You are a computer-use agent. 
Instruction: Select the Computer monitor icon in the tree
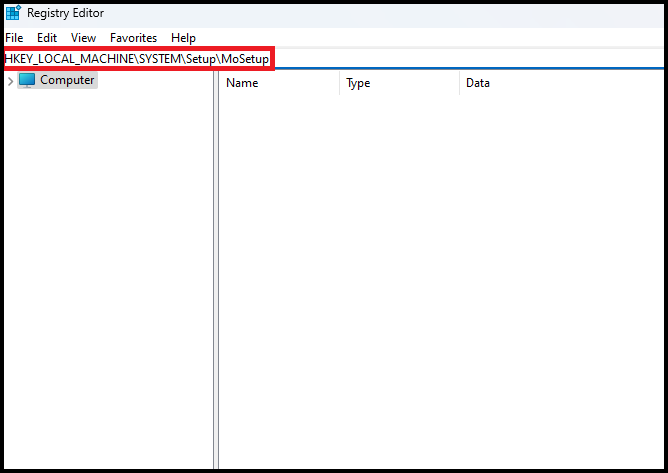[x=27, y=80]
